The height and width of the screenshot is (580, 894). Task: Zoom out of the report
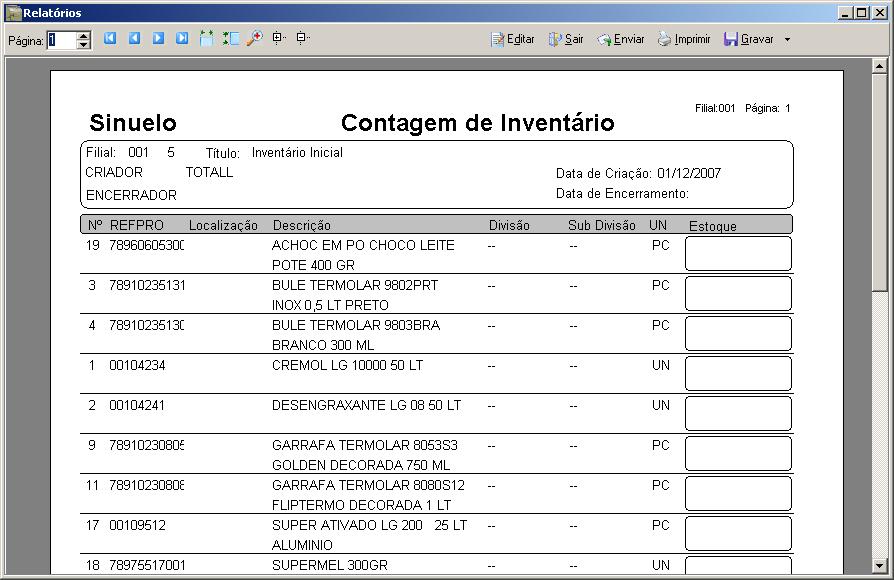click(301, 38)
